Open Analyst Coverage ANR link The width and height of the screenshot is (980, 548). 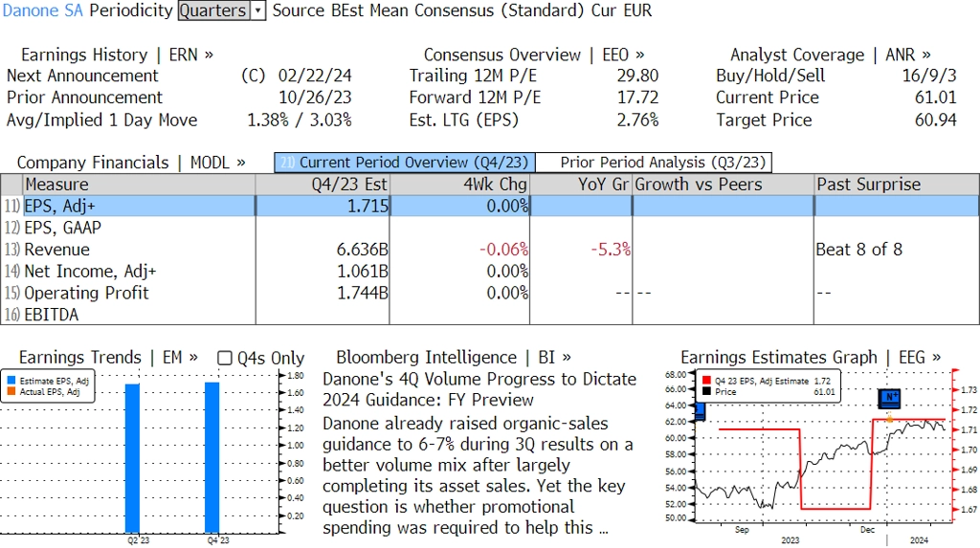coord(830,55)
